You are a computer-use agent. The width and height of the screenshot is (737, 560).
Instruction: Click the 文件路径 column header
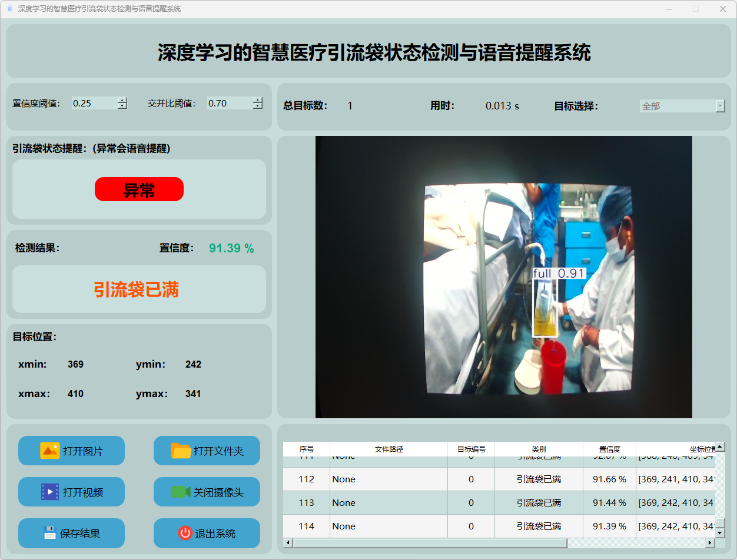[389, 449]
